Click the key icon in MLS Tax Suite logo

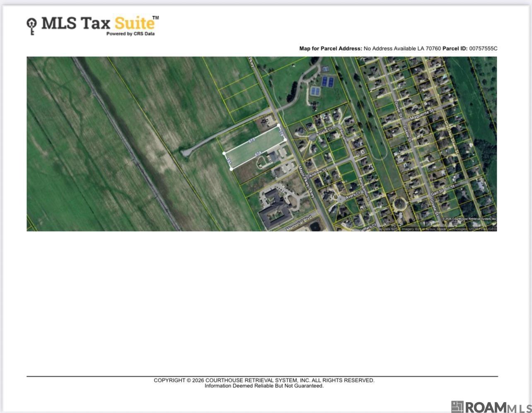pyautogui.click(x=31, y=26)
